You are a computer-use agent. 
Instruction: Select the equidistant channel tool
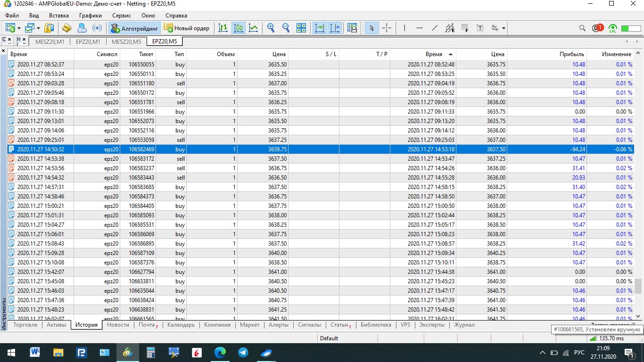click(x=450, y=28)
